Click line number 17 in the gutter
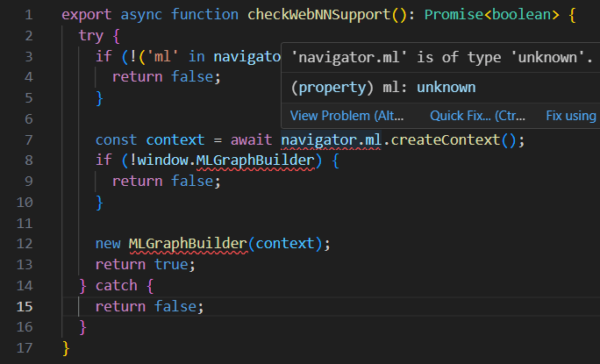 coord(25,347)
